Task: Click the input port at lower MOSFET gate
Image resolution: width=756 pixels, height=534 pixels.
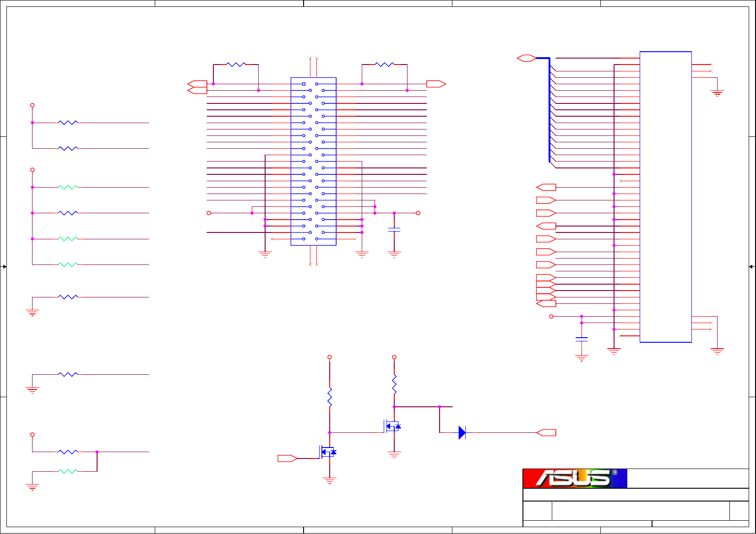Action: click(x=288, y=458)
